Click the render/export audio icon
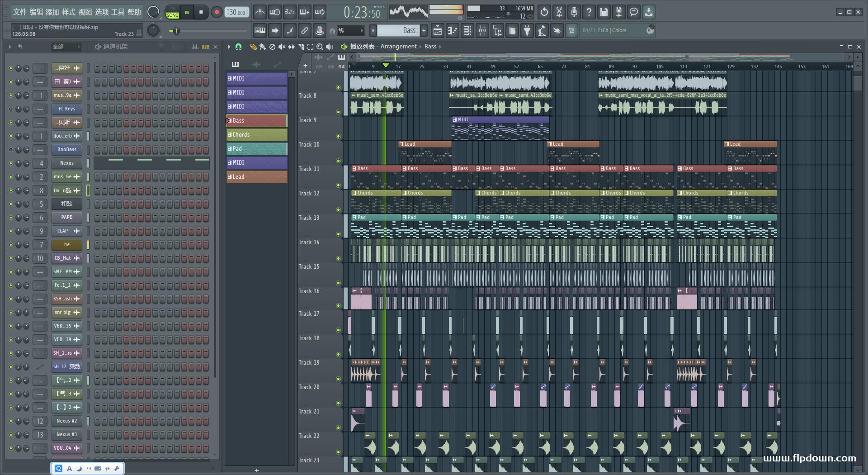Viewport: 868px width, 475px height. tap(619, 12)
